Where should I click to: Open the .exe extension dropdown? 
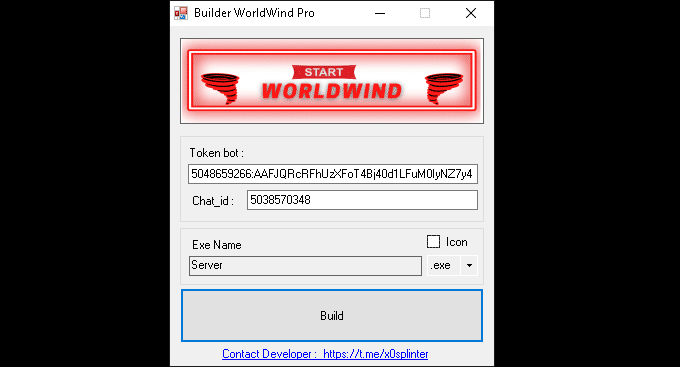pyautogui.click(x=469, y=265)
